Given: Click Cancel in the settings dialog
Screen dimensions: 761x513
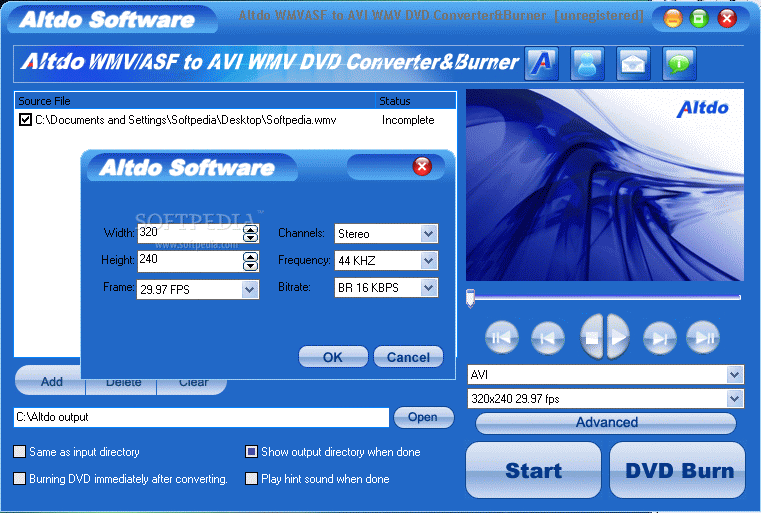Looking at the screenshot, I should point(408,357).
